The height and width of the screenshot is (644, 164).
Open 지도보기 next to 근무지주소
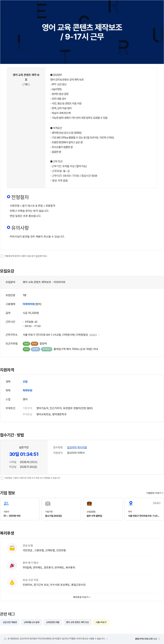click(x=93, y=335)
